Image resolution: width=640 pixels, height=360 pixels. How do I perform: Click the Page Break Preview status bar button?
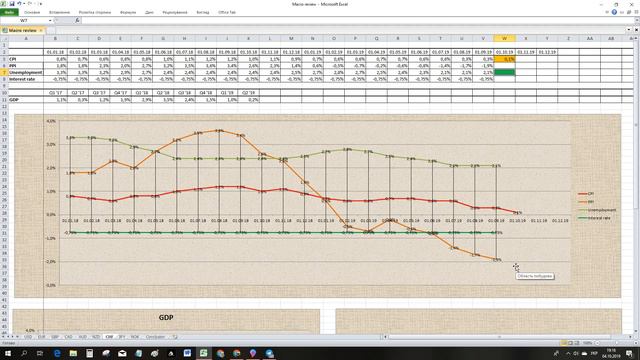[x=576, y=343]
